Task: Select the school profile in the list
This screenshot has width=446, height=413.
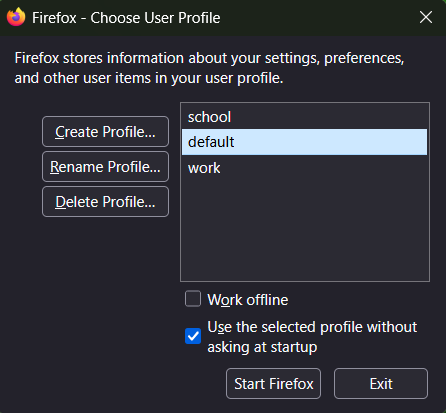Action: 304,117
